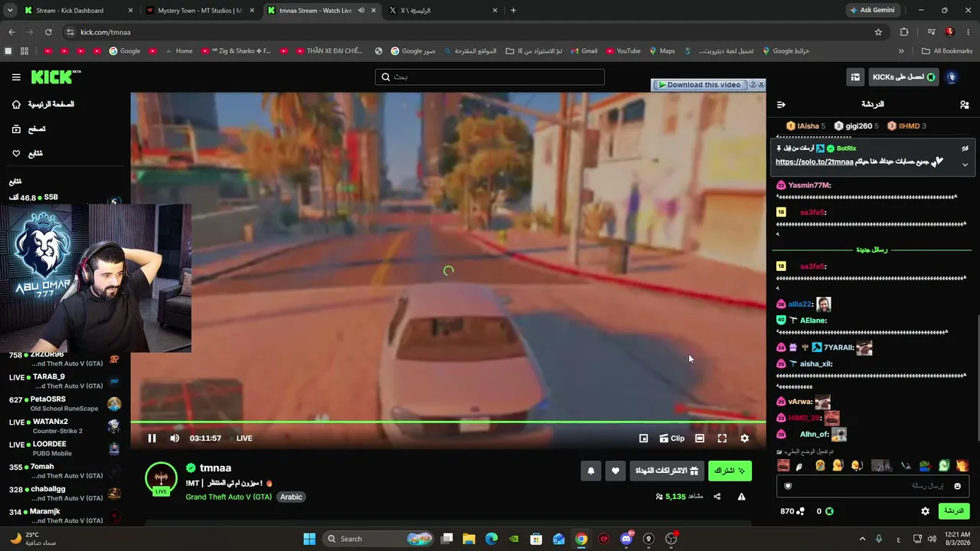Open Ask Gemini button

[872, 11]
